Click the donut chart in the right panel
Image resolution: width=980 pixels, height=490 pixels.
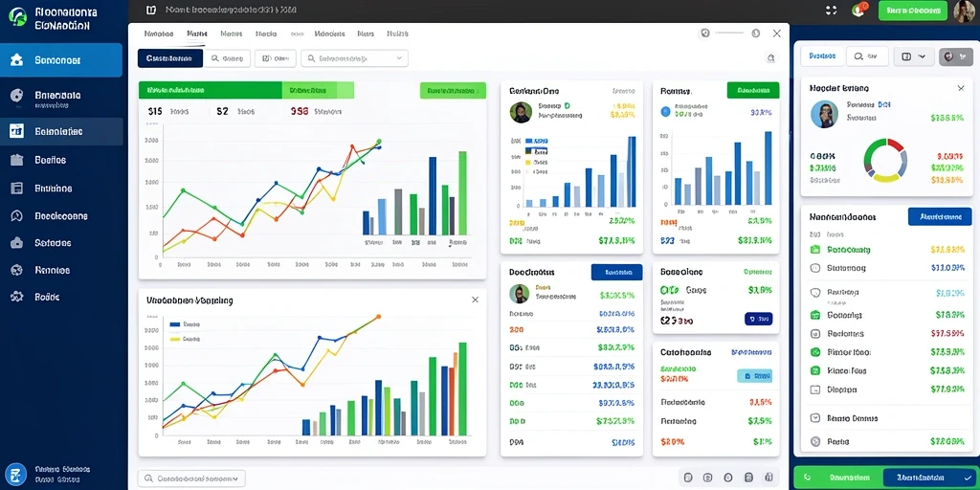[885, 160]
